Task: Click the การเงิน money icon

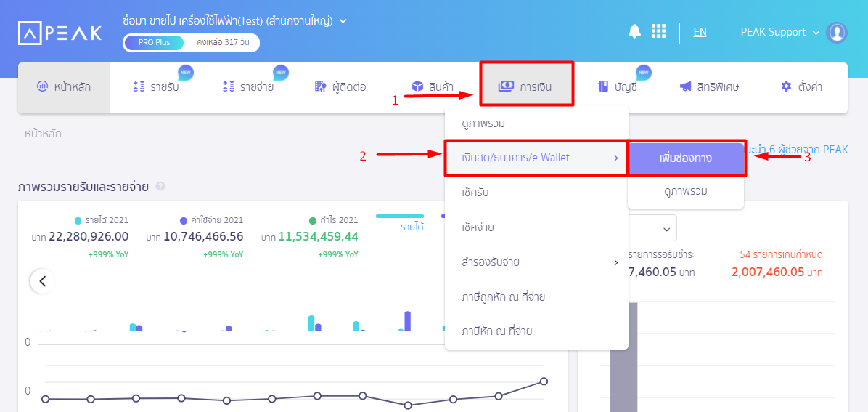Action: click(x=506, y=86)
